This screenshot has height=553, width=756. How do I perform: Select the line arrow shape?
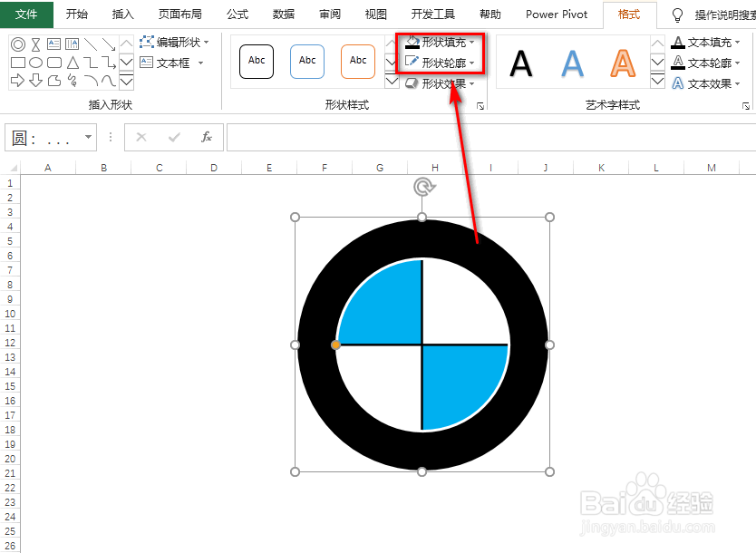[x=109, y=44]
